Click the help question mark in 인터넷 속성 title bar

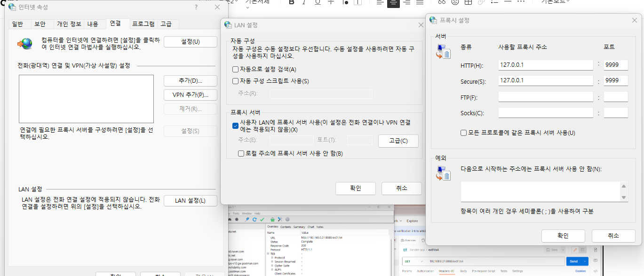point(196,8)
